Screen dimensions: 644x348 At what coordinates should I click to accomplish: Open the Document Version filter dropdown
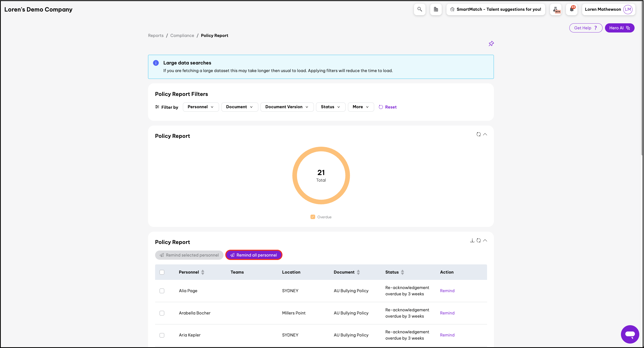click(287, 107)
